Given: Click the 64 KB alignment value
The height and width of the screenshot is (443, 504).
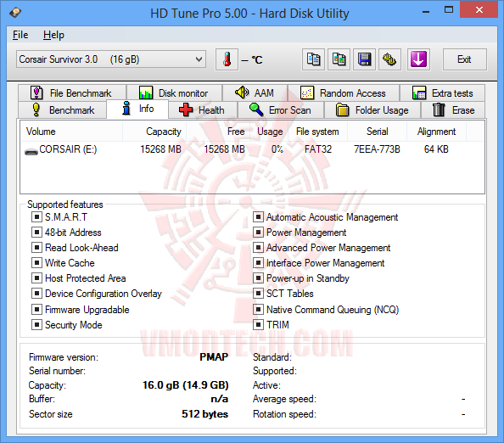Looking at the screenshot, I should [x=436, y=149].
